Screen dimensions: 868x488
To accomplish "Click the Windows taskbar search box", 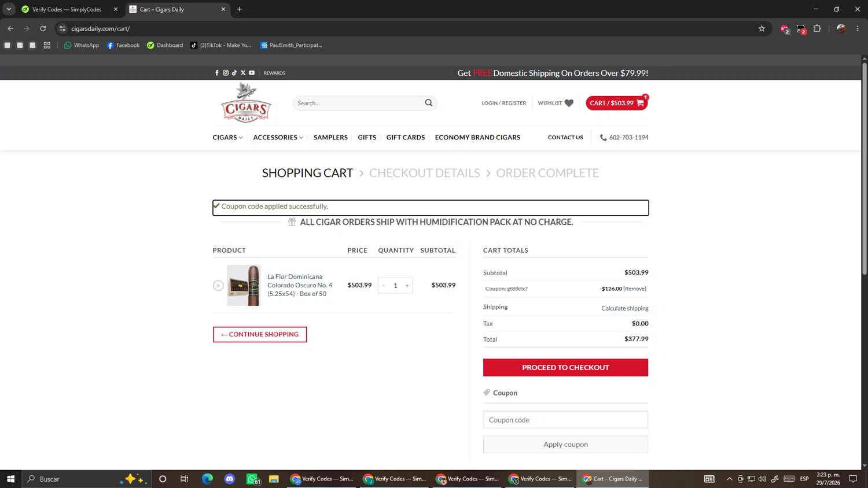I will point(87,479).
